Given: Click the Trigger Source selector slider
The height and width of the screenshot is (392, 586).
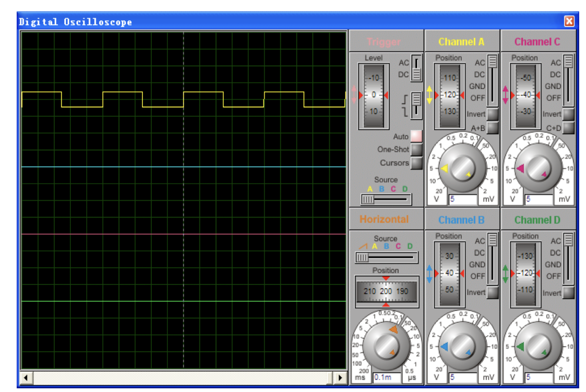Looking at the screenshot, I should click(386, 199).
